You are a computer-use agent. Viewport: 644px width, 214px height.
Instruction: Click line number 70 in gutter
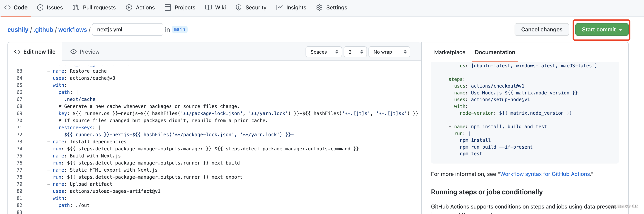[19, 120]
